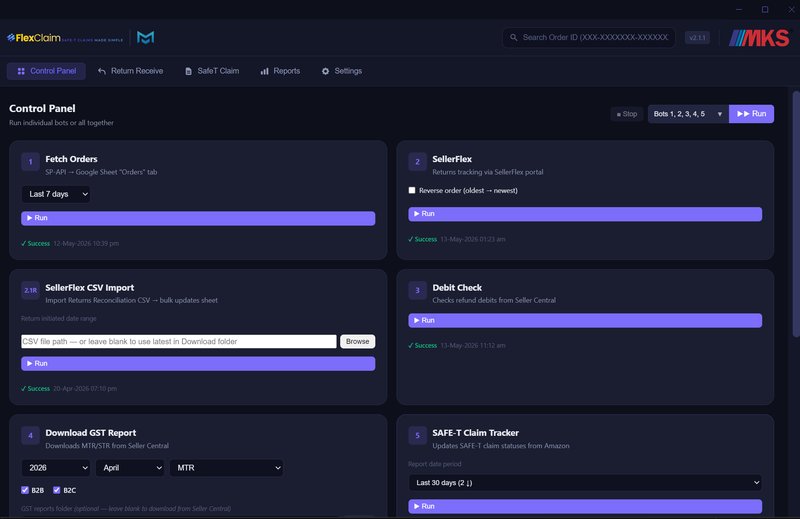Click the top Run all bots button

click(752, 114)
